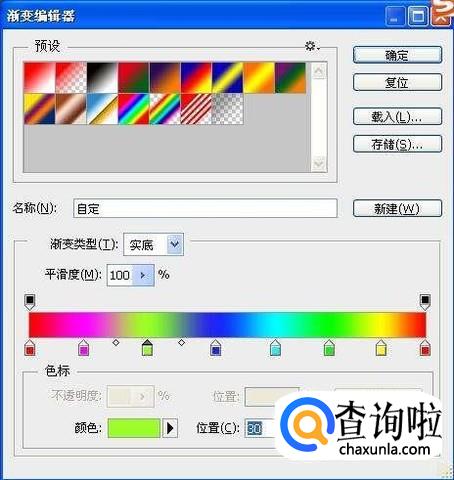The image size is (454, 480).
Task: Click the 名称 text field
Action: coord(205,209)
